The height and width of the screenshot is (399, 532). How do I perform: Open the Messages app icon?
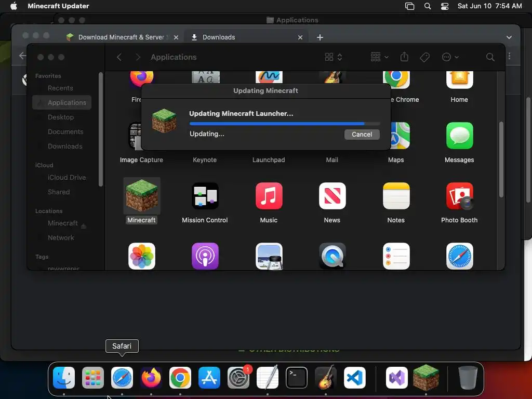tap(459, 136)
